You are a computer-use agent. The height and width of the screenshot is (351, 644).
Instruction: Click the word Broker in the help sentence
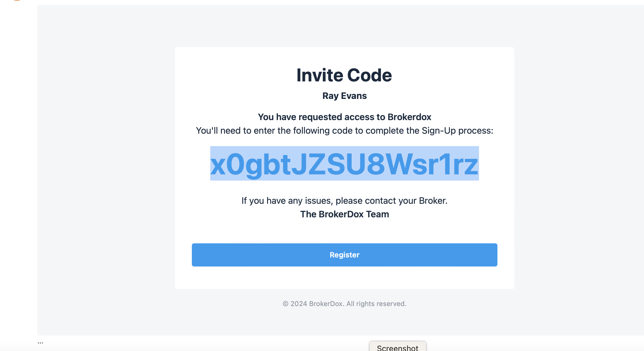click(432, 201)
